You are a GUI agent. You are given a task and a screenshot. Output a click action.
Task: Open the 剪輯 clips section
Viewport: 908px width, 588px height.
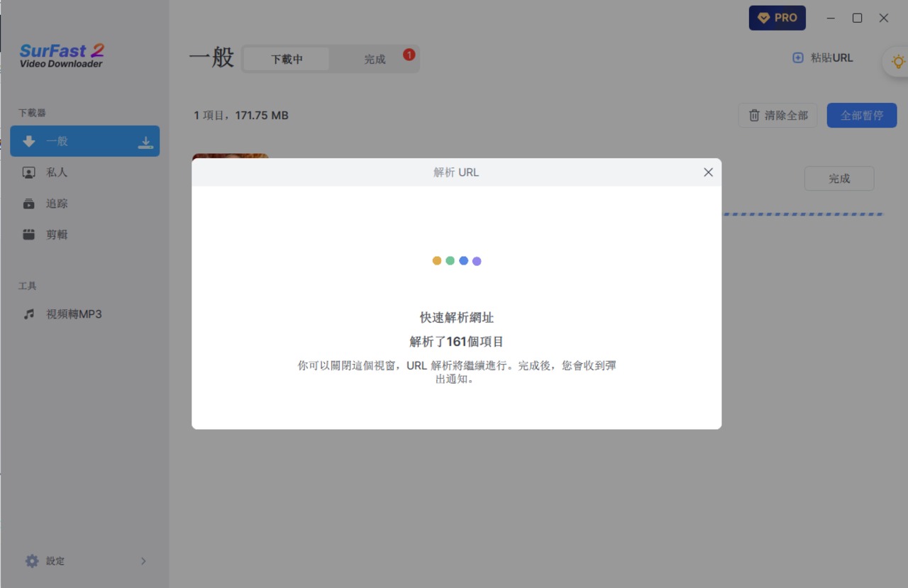click(x=57, y=235)
